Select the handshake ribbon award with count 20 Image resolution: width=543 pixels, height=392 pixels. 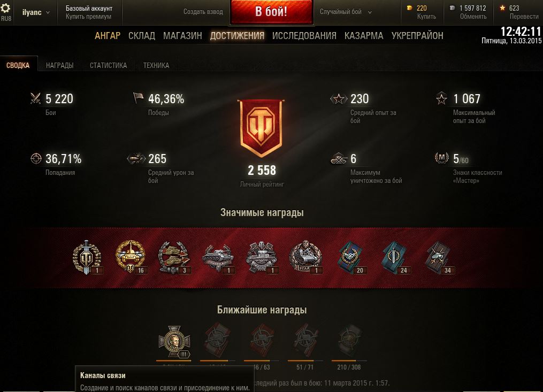click(x=350, y=257)
